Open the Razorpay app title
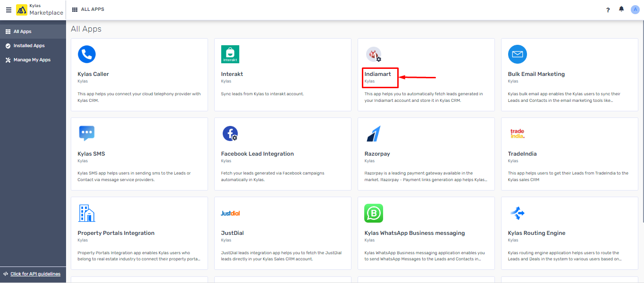Image resolution: width=644 pixels, height=283 pixels. [377, 154]
